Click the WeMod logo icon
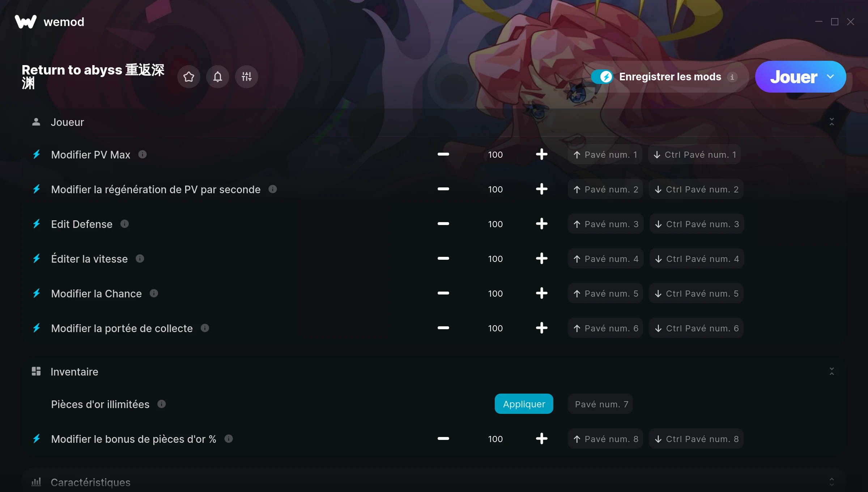The image size is (868, 492). point(26,22)
